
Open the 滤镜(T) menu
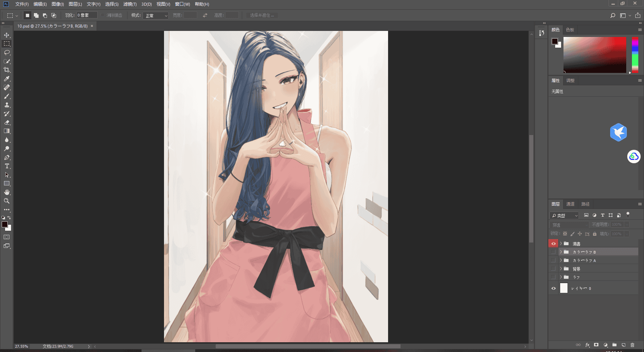coord(130,4)
